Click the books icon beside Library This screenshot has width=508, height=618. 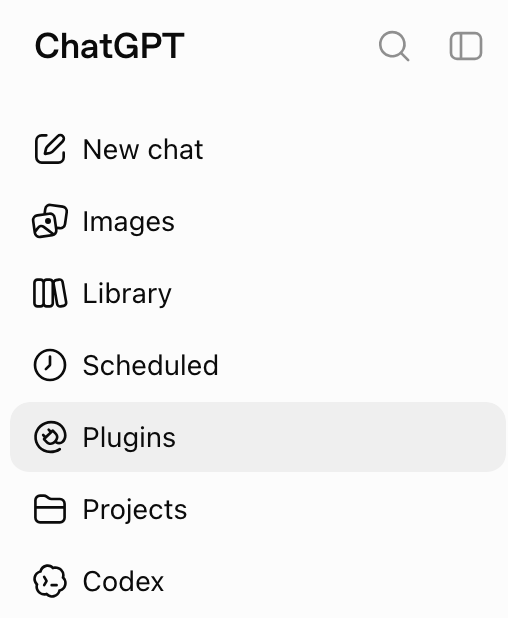tap(50, 293)
